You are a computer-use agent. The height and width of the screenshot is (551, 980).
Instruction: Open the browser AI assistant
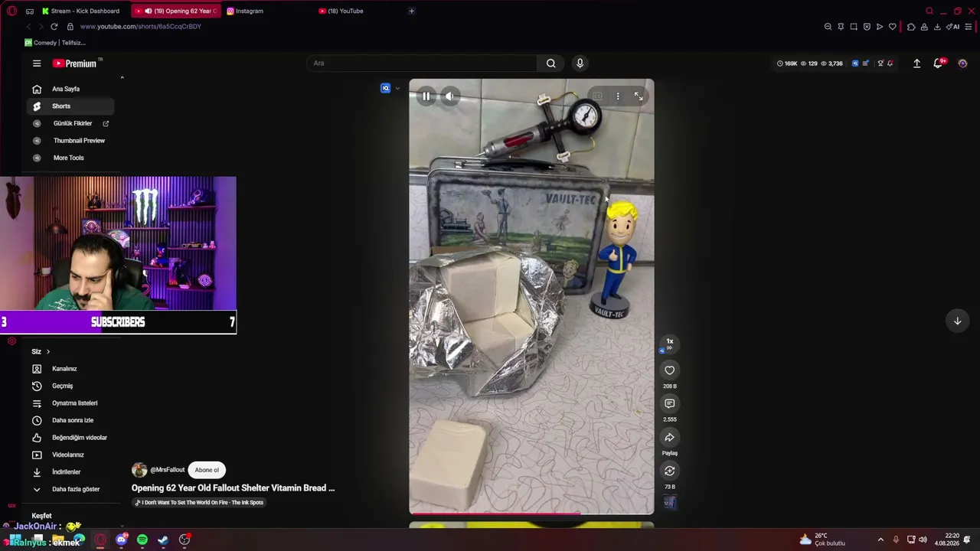coord(952,27)
